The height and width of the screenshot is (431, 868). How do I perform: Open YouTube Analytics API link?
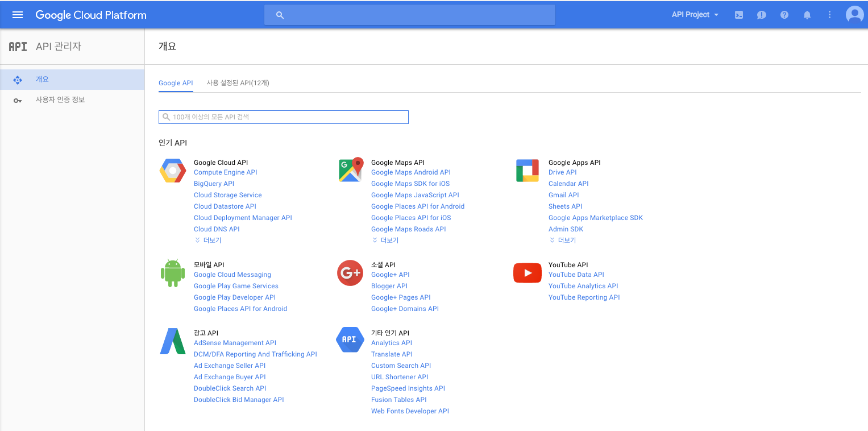(583, 286)
